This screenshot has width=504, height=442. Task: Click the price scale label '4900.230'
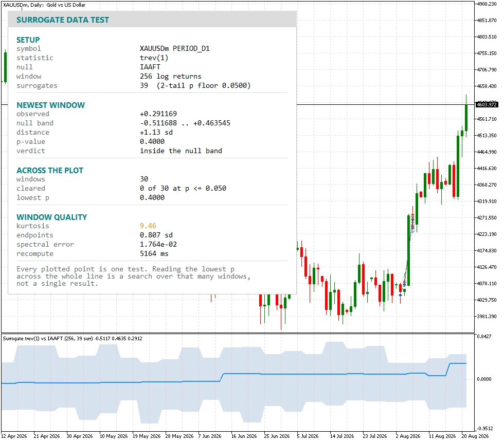point(487,4)
